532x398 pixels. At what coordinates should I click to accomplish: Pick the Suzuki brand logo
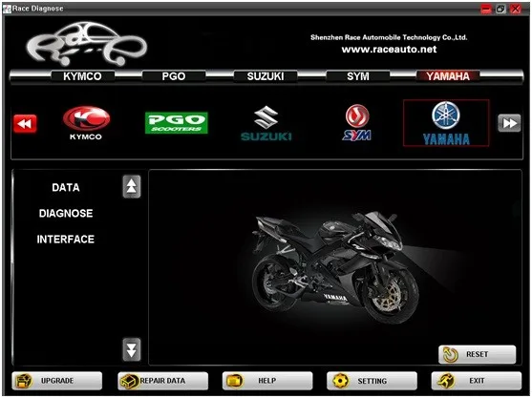tap(266, 123)
